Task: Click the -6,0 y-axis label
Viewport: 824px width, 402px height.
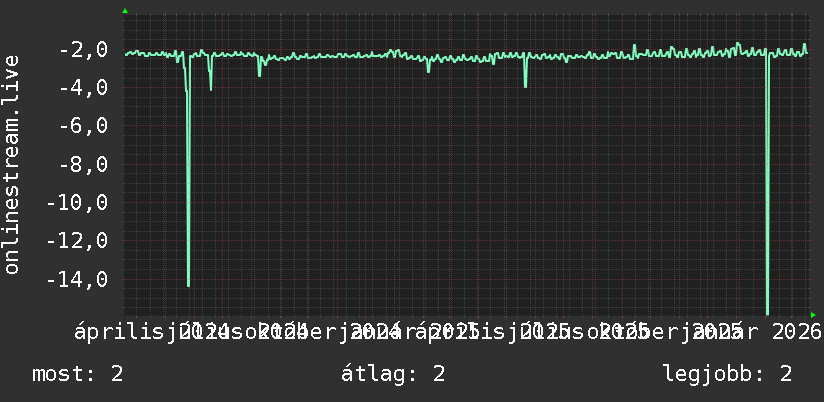Action: pyautogui.click(x=84, y=127)
